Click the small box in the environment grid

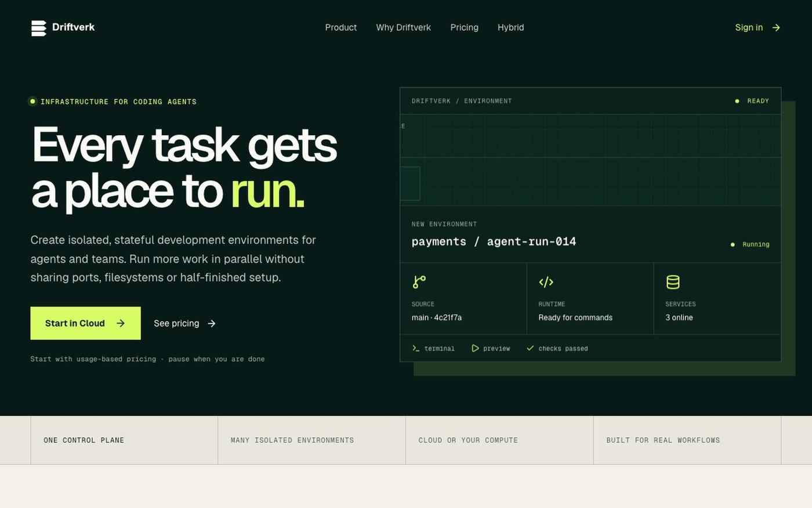tap(410, 183)
